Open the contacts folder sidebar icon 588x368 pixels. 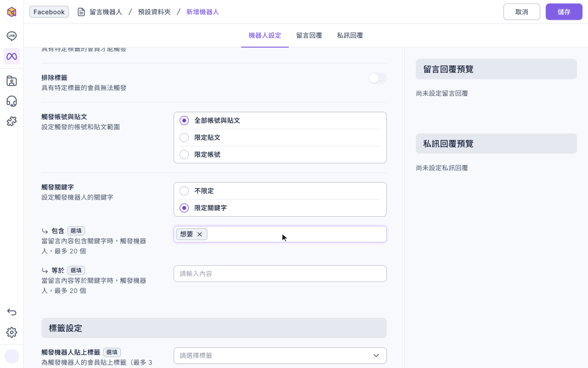tap(11, 81)
